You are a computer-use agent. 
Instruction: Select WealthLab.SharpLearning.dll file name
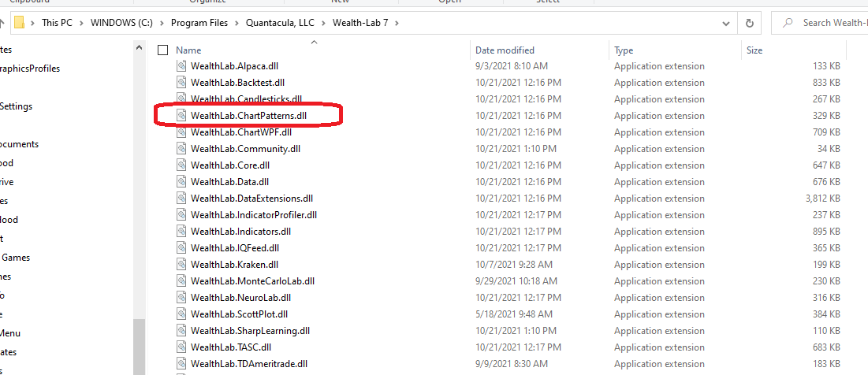coord(250,332)
